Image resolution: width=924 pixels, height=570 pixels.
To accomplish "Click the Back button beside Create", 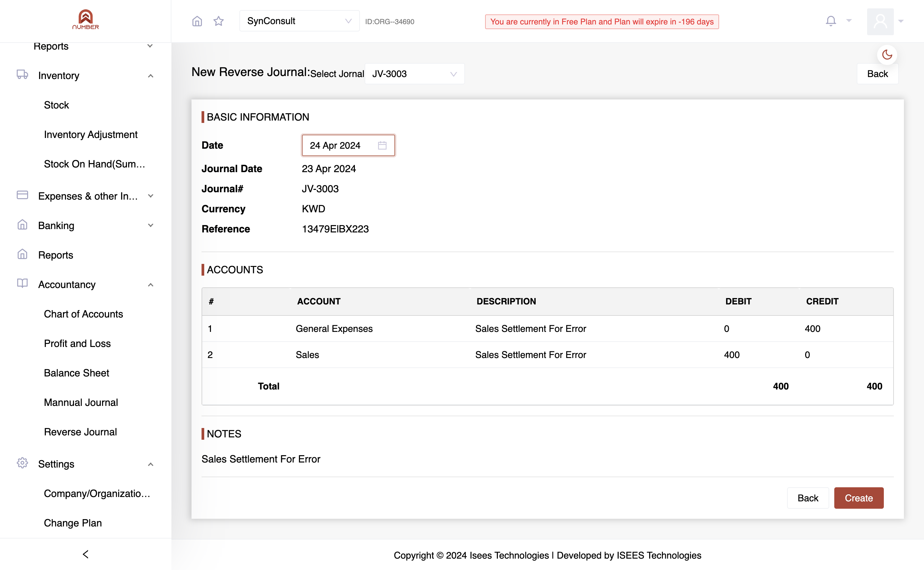I will 807,498.
